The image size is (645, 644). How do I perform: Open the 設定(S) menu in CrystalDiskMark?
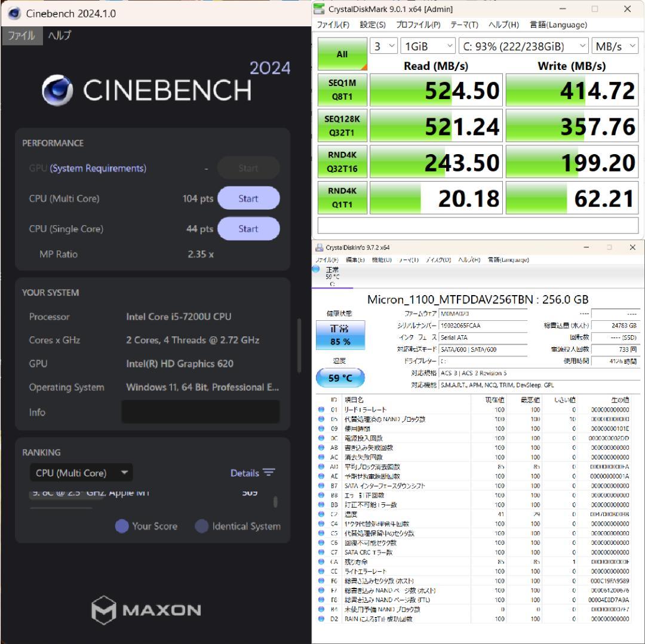point(373,24)
